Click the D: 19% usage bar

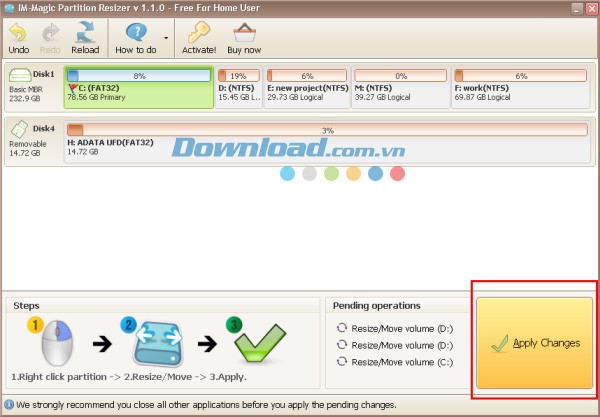[239, 76]
